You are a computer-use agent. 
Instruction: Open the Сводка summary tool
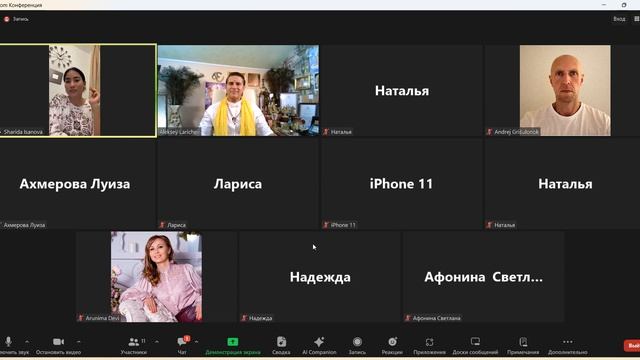click(x=281, y=345)
